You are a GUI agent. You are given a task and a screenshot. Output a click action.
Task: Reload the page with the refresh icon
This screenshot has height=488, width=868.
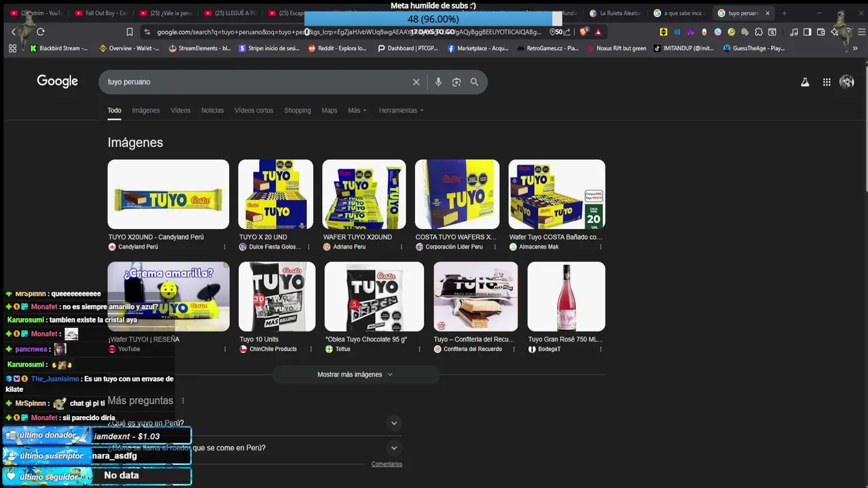41,32
